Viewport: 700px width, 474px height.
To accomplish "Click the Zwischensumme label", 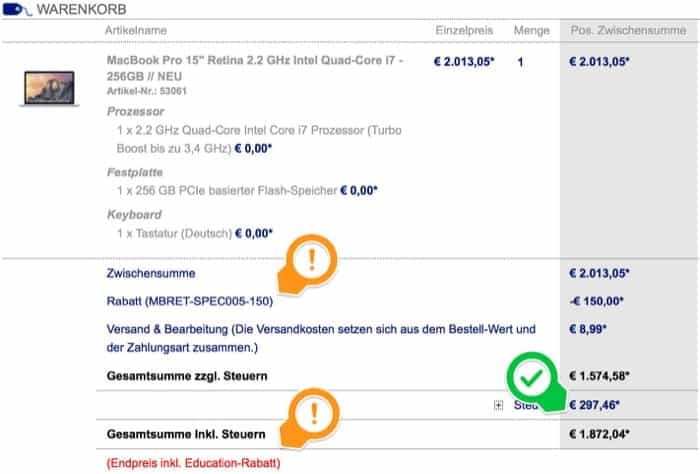I will (151, 274).
